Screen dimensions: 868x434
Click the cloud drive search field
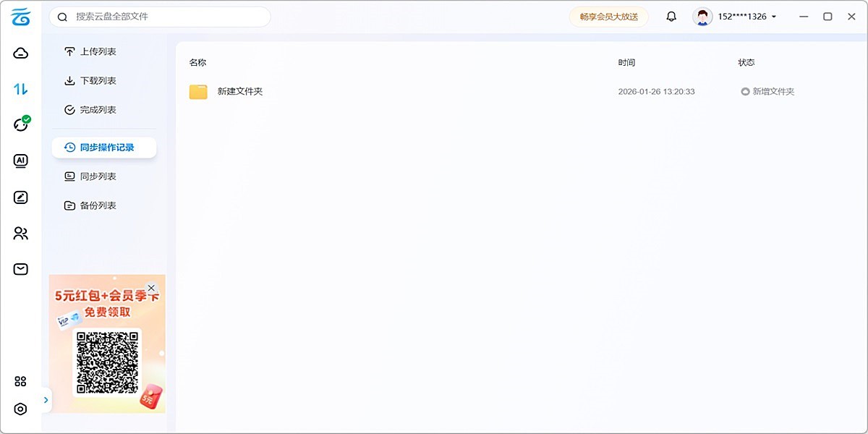point(159,16)
